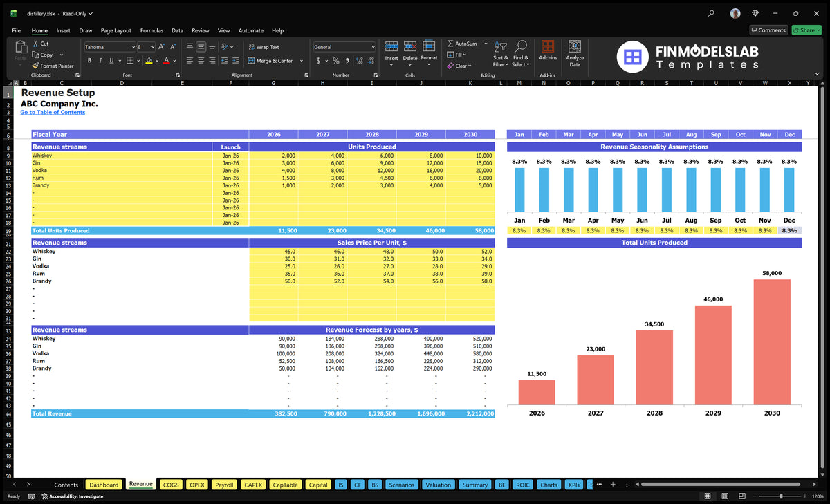830x504 pixels.
Task: Expand the AutoSum dropdown arrow
Action: (x=486, y=44)
